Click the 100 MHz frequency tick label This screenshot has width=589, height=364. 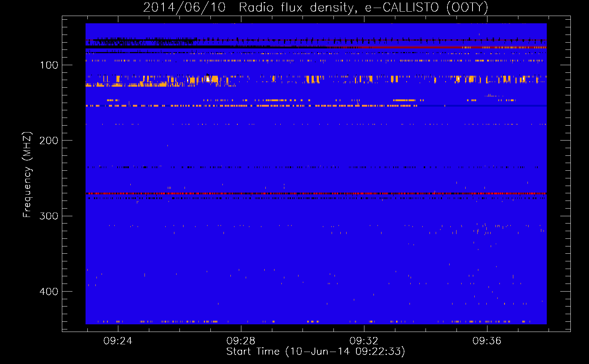[x=49, y=65]
